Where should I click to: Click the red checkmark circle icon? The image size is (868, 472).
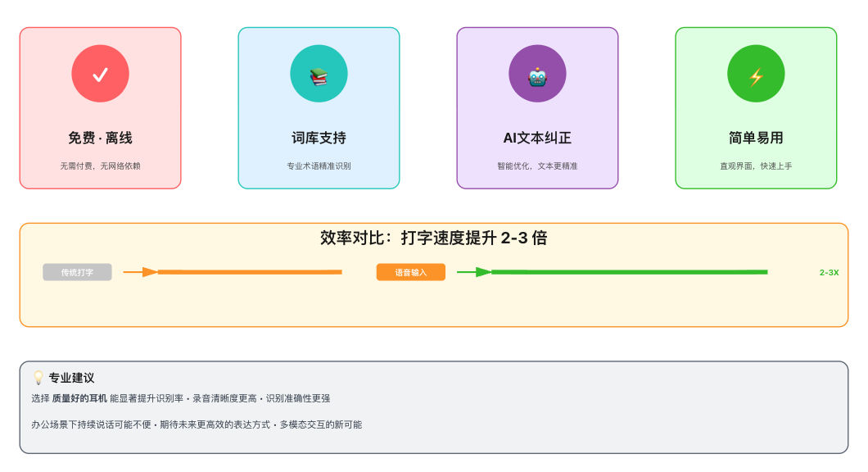100,74
